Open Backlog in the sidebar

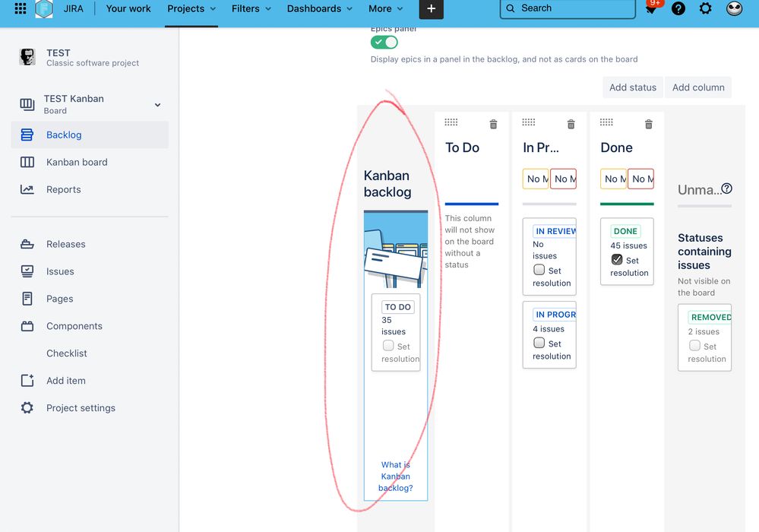[90, 135]
